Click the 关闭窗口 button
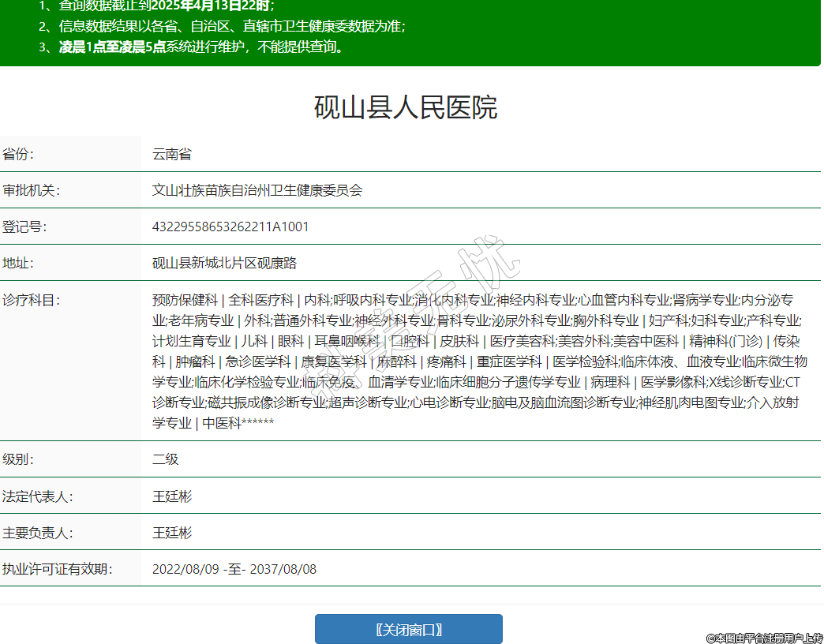Screen dimensions: 824x644 pos(408,629)
